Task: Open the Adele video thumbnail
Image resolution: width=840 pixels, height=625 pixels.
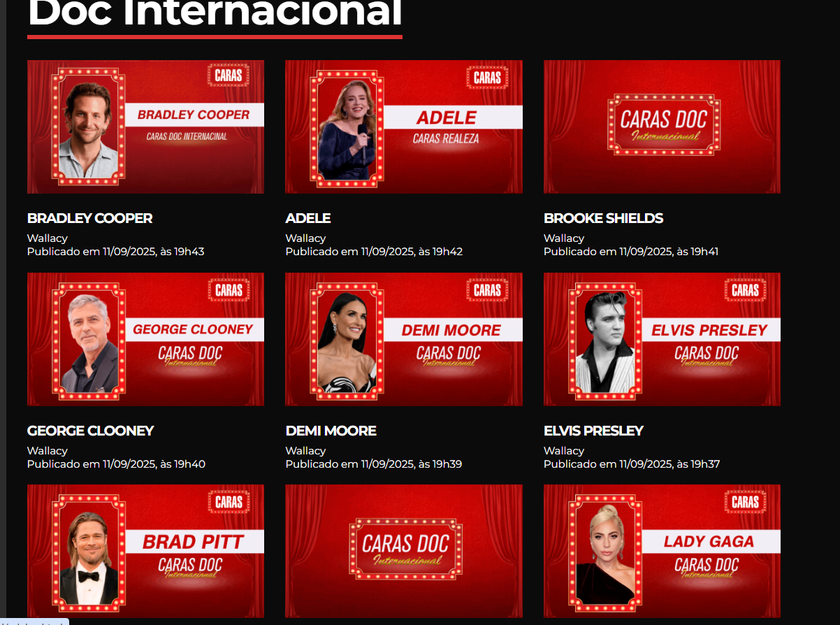Action: click(x=404, y=127)
